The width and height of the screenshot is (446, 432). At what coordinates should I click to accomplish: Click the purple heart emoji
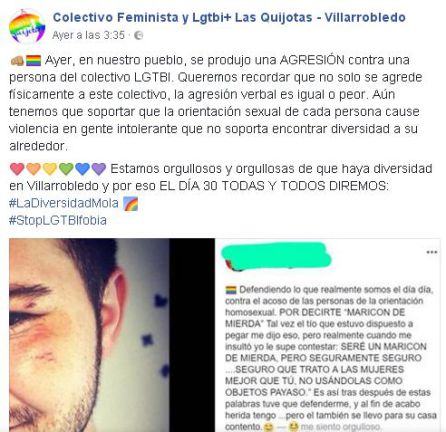[99, 169]
